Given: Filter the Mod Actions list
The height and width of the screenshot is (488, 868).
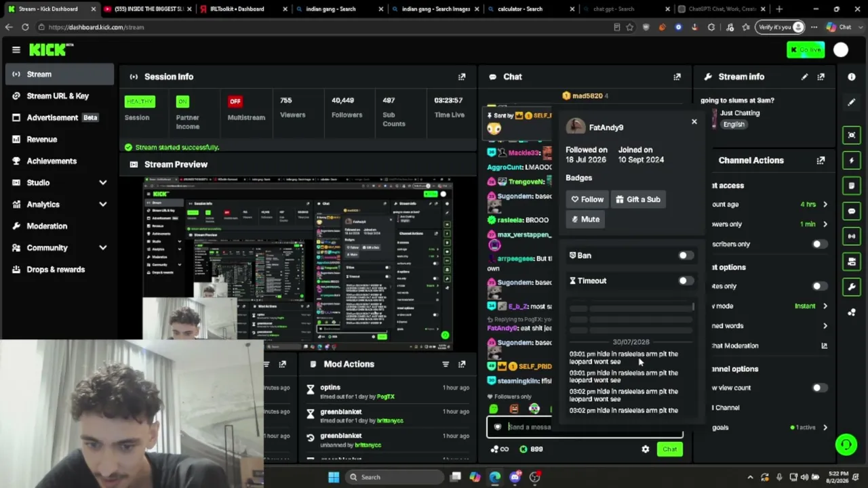Looking at the screenshot, I should (446, 364).
